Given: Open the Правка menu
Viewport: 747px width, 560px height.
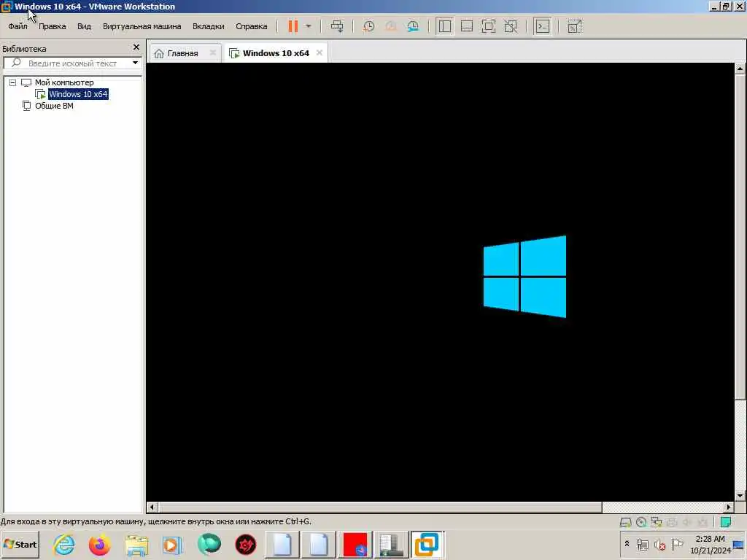Looking at the screenshot, I should coord(52,26).
